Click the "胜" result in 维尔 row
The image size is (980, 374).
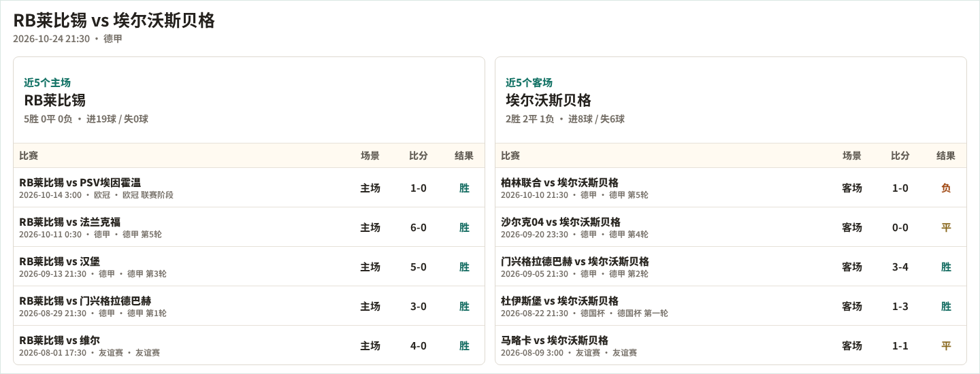(x=464, y=345)
